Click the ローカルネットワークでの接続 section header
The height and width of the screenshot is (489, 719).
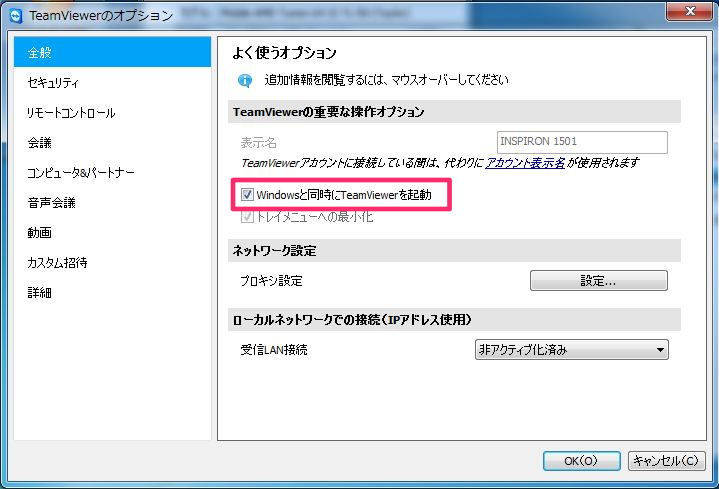[454, 320]
